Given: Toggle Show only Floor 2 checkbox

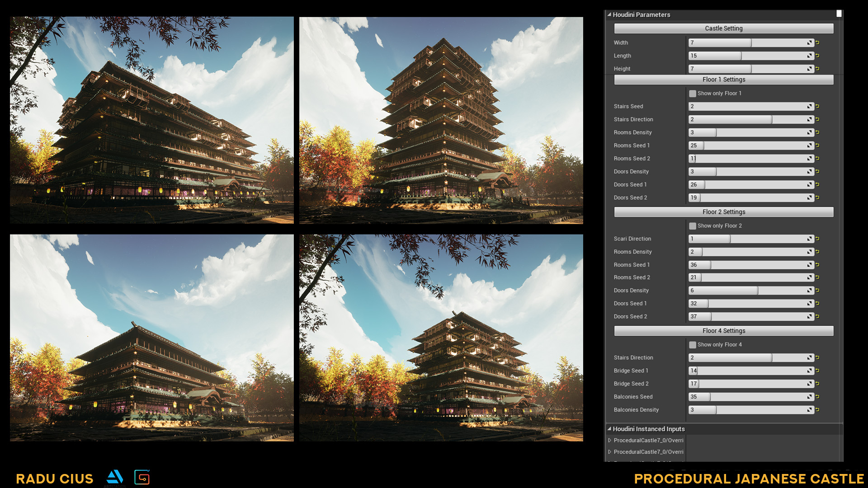Looking at the screenshot, I should (693, 225).
